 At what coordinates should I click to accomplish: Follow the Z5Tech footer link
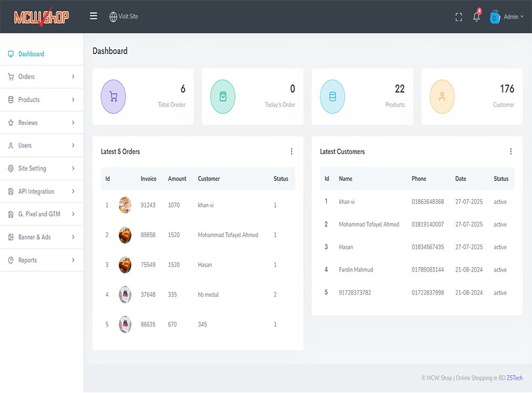coord(514,378)
